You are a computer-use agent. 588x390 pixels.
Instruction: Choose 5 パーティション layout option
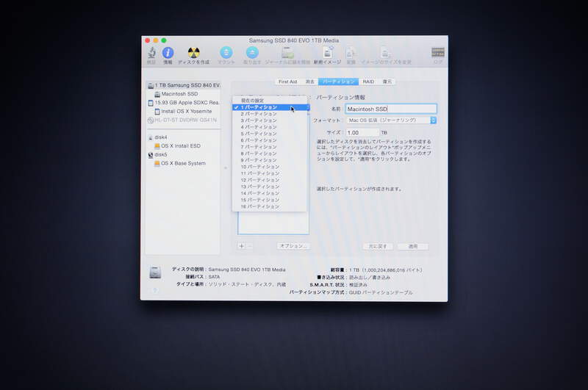[270, 134]
